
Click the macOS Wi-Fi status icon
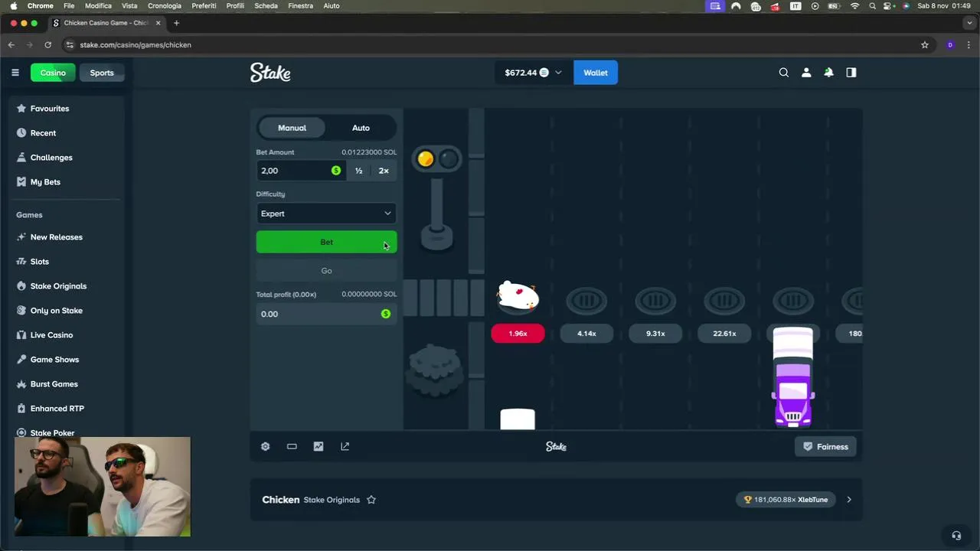854,5
